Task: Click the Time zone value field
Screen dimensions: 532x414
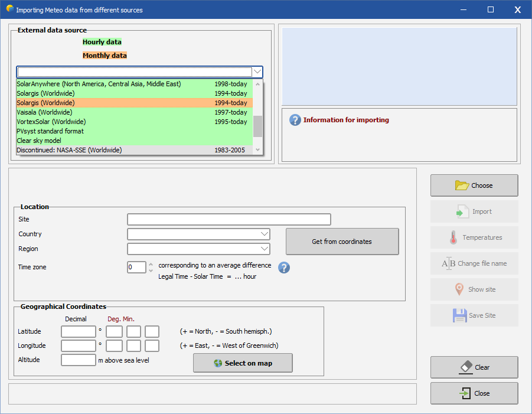Action: pyautogui.click(x=136, y=267)
